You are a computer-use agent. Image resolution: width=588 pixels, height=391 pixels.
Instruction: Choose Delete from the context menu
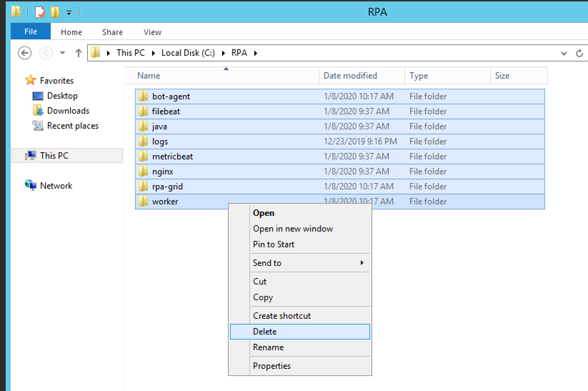(300, 332)
